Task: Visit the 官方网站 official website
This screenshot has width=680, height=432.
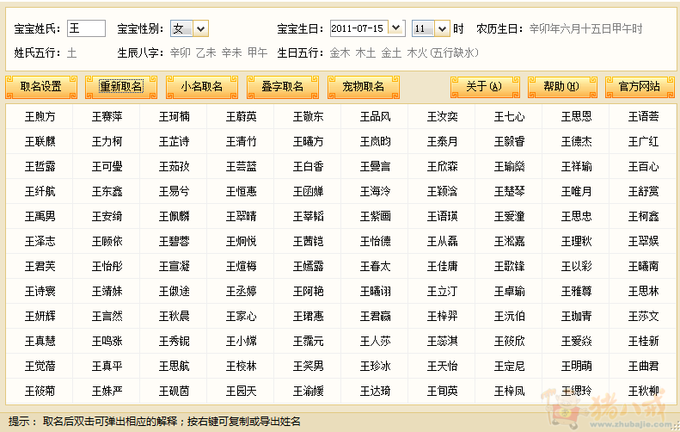Action: click(x=640, y=87)
